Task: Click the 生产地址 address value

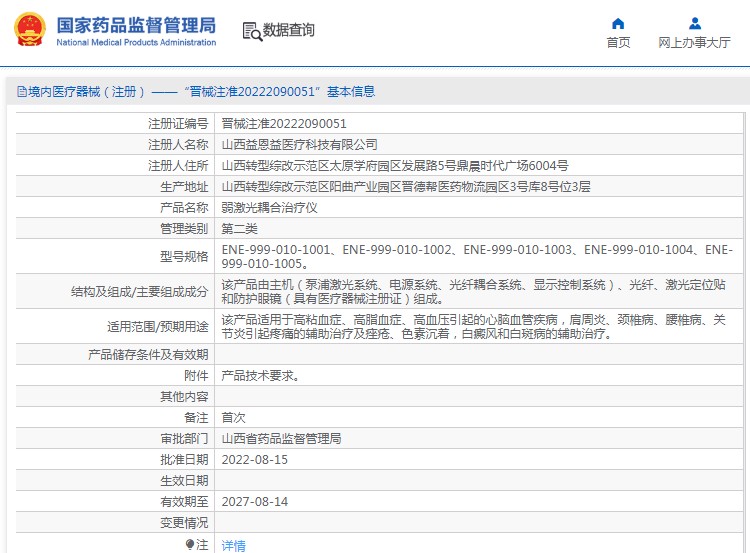Action: (x=406, y=187)
